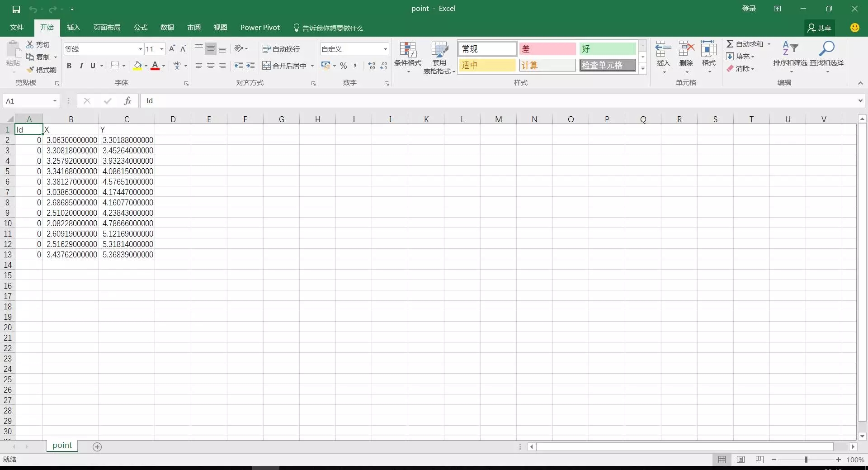Click the Share (共享) button

820,28
